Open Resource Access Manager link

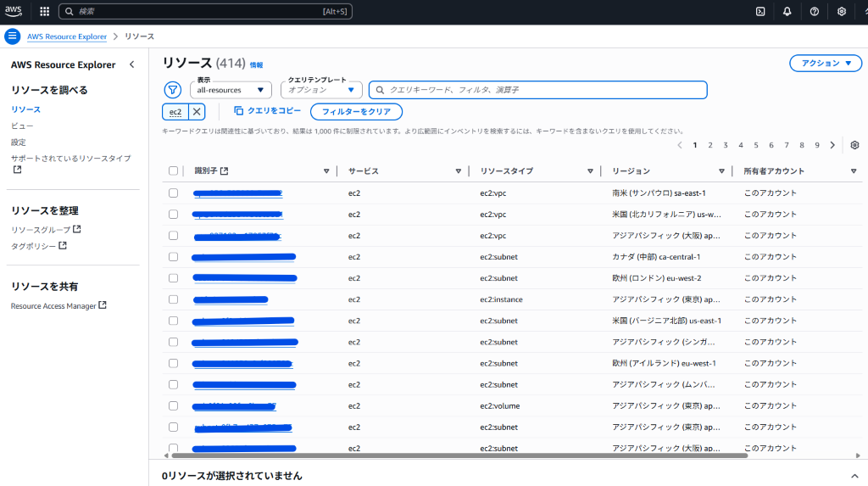point(58,306)
